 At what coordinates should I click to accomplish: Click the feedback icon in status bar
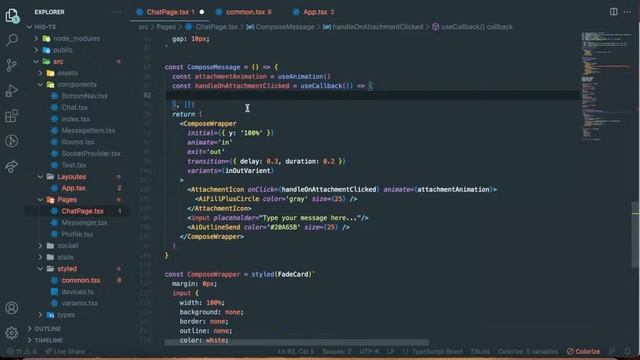612,351
